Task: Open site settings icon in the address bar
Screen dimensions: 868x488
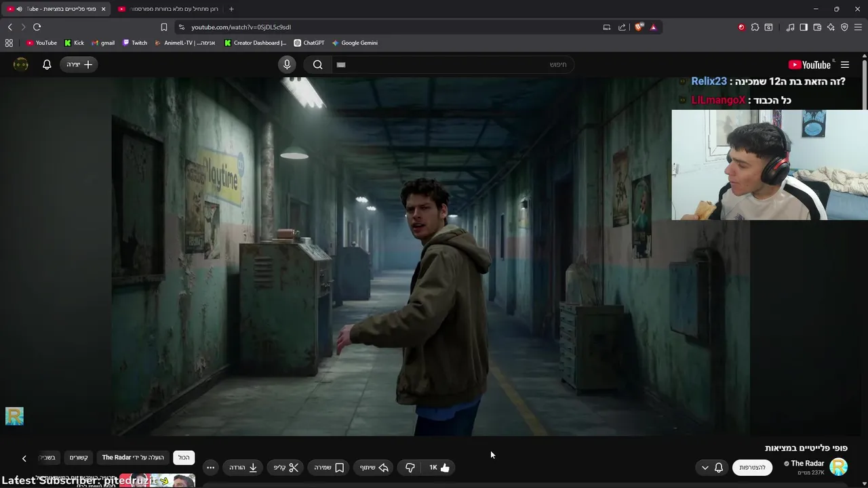Action: pyautogui.click(x=181, y=27)
